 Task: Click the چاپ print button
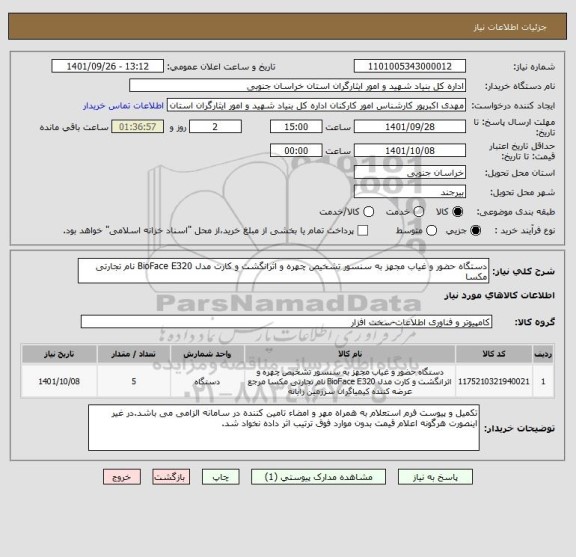pyautogui.click(x=220, y=477)
